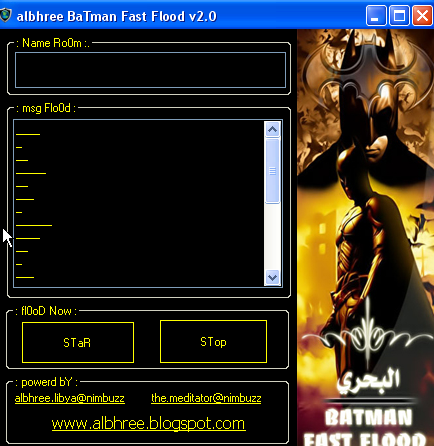Image resolution: width=434 pixels, height=446 pixels.
Task: Click the ': fl0oD Now :' group label
Action: (x=46, y=311)
